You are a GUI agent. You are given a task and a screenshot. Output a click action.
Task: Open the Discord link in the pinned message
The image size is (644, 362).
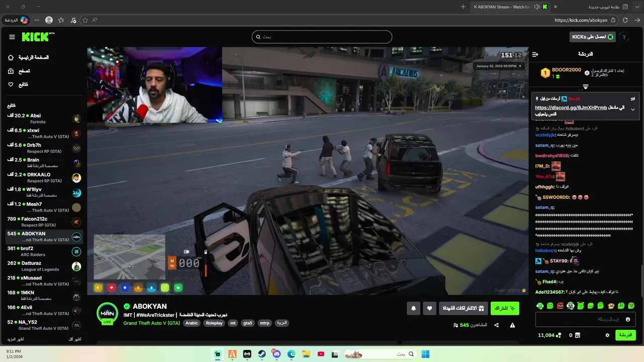point(571,108)
